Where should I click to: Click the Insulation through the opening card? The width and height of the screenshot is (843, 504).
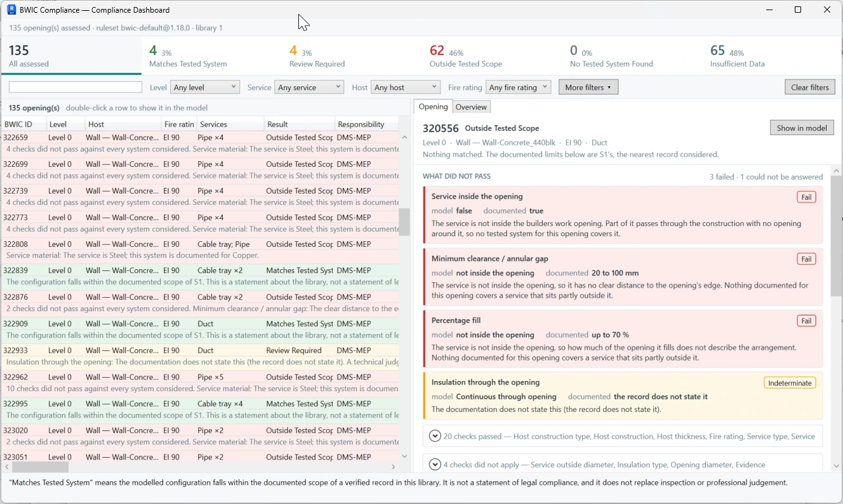point(623,395)
